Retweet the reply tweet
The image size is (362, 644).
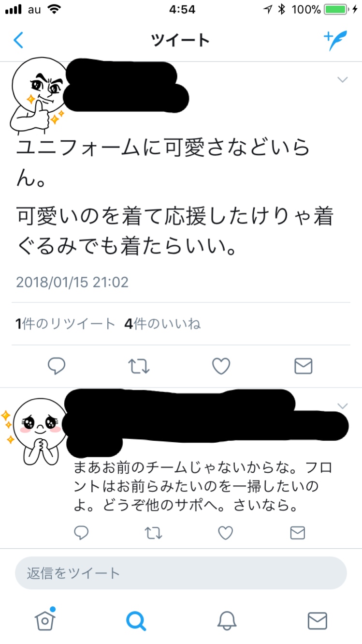[153, 533]
